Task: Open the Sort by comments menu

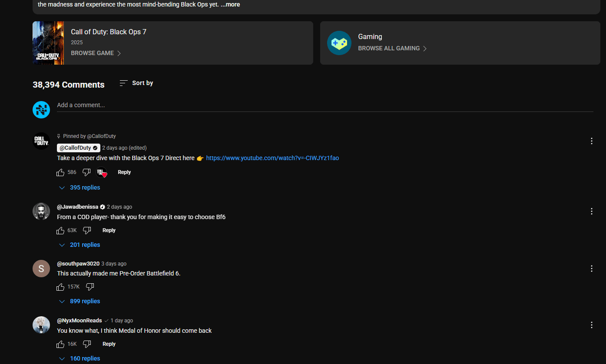Action: [136, 83]
